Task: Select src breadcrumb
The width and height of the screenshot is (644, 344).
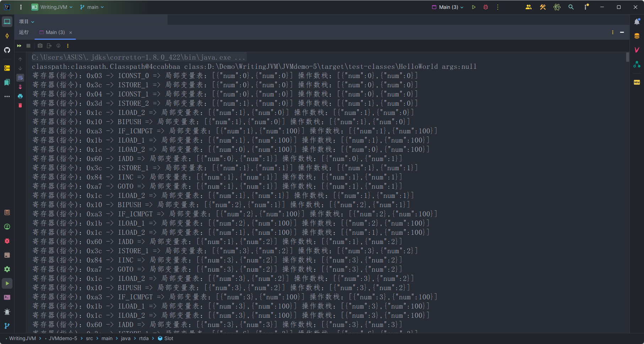Action: [x=89, y=338]
